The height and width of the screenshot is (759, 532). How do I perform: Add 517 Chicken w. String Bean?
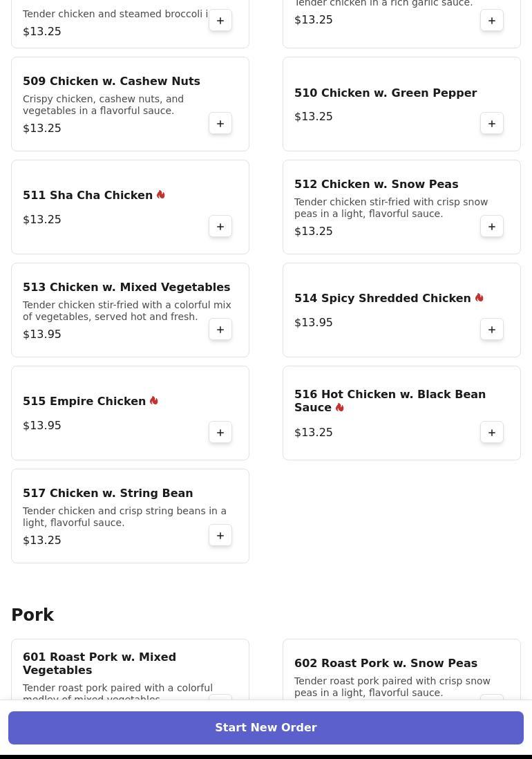click(220, 535)
